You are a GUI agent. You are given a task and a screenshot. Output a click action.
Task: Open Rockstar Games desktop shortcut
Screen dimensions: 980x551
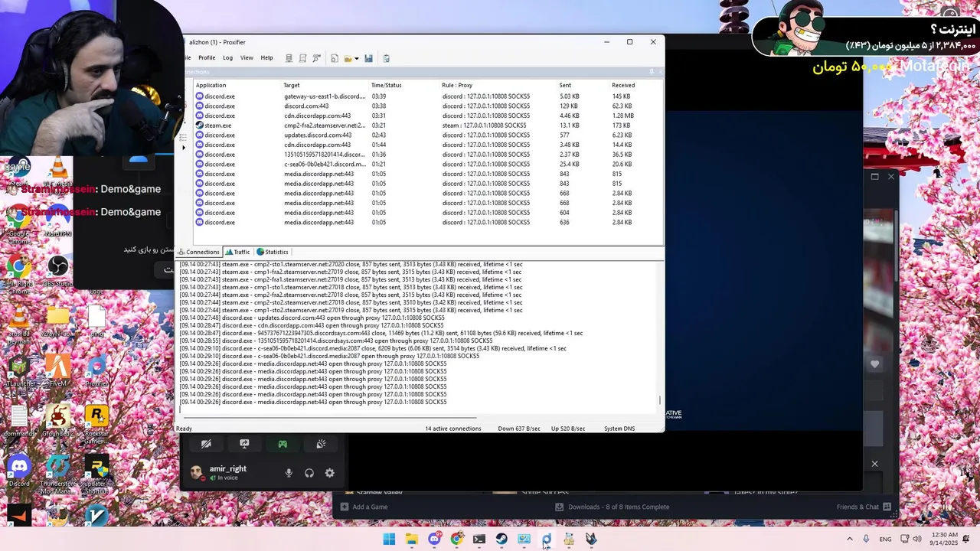(x=96, y=425)
